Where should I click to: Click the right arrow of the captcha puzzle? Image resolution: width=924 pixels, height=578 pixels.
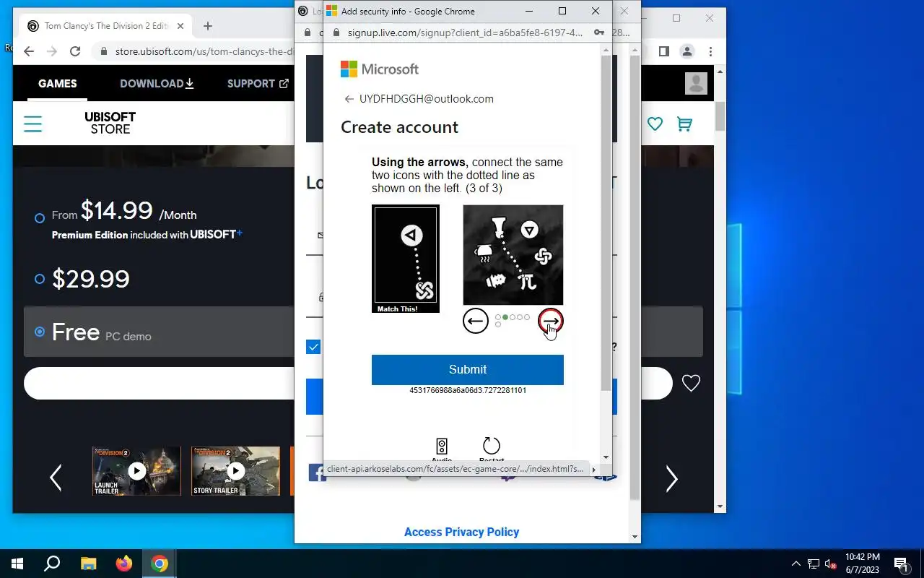[551, 321]
